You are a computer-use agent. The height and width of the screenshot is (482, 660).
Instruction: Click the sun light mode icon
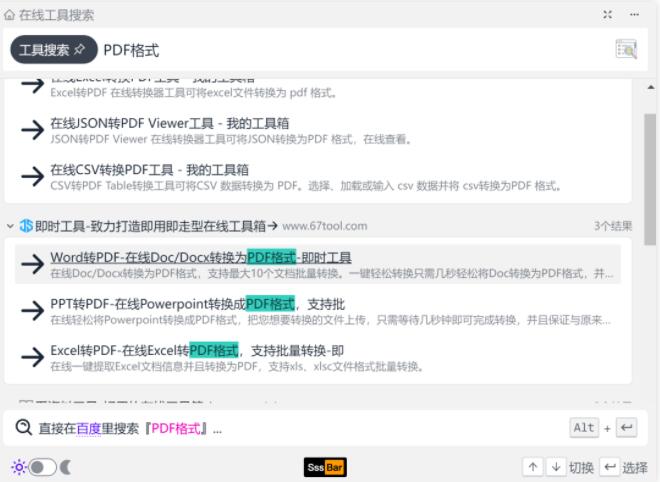coord(18,467)
